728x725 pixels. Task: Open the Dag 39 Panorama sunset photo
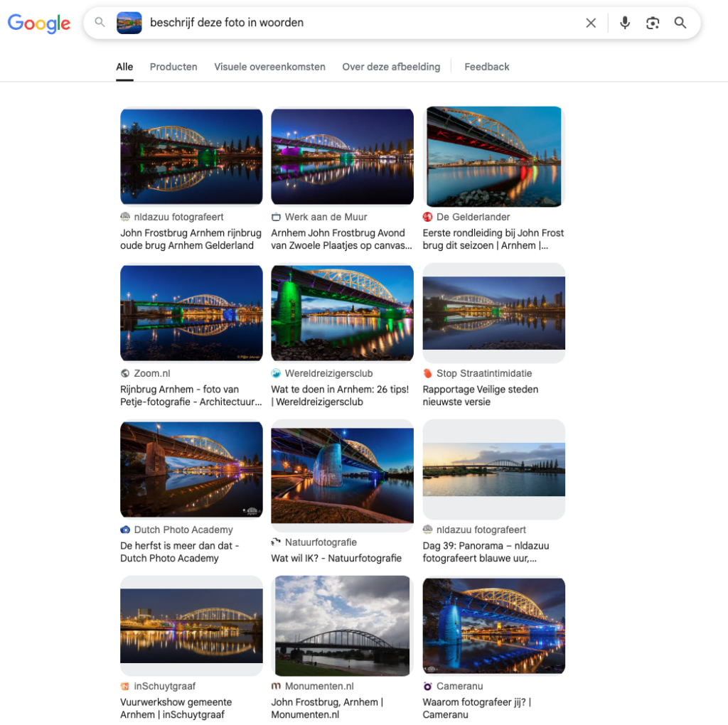[x=493, y=469]
